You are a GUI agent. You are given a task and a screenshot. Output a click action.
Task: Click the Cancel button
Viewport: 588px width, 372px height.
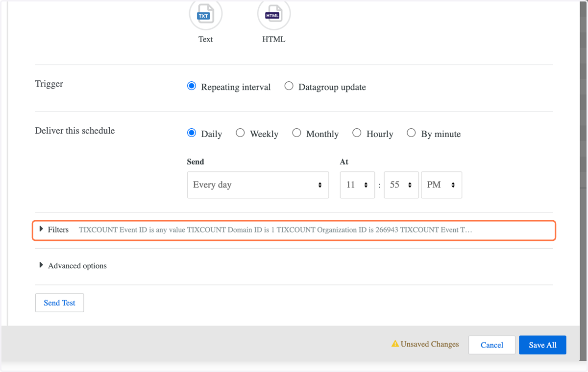[492, 345]
